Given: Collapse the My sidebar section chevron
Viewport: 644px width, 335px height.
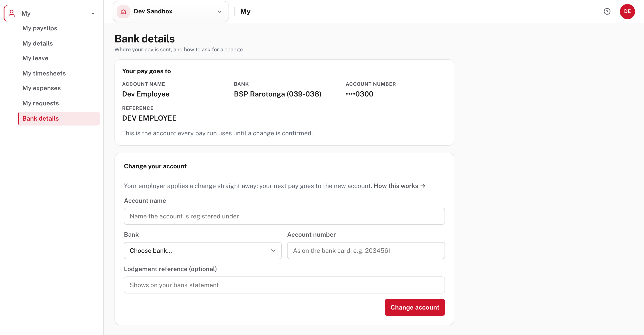Looking at the screenshot, I should [x=93, y=13].
